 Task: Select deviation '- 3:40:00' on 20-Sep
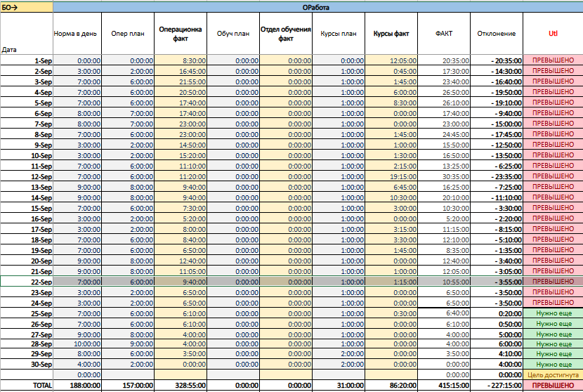(x=497, y=261)
